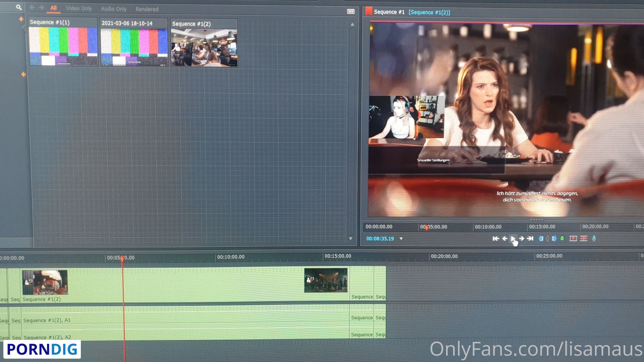Click 00:10:00.00 on the viewer scrub bar
This screenshot has height=362, width=644.
tap(488, 227)
